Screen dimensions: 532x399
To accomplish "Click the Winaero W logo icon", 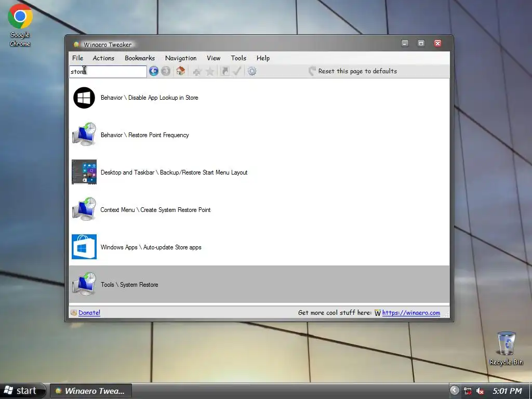I will point(378,313).
